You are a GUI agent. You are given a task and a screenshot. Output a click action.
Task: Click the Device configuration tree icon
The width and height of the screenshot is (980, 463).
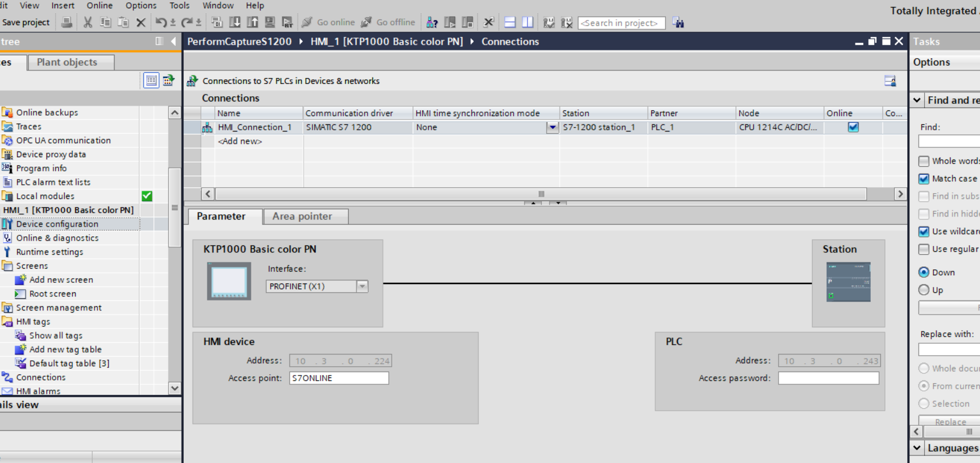click(7, 224)
